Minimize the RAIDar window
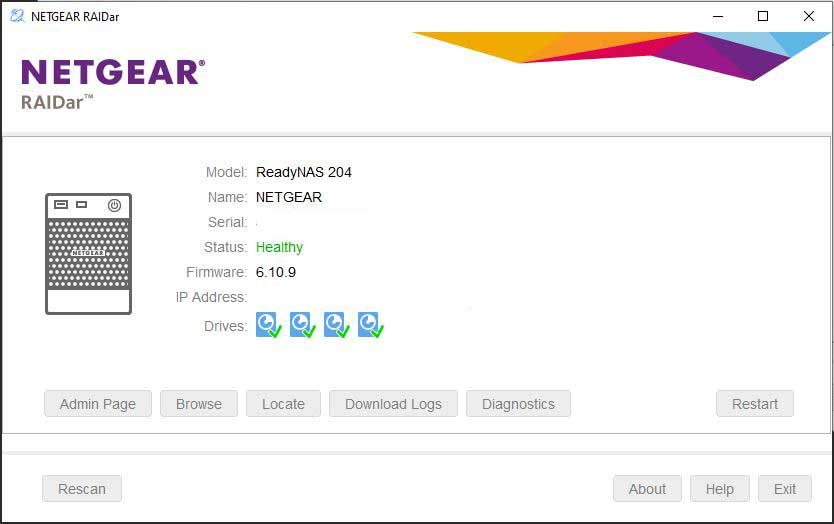834x524 pixels. (x=718, y=16)
